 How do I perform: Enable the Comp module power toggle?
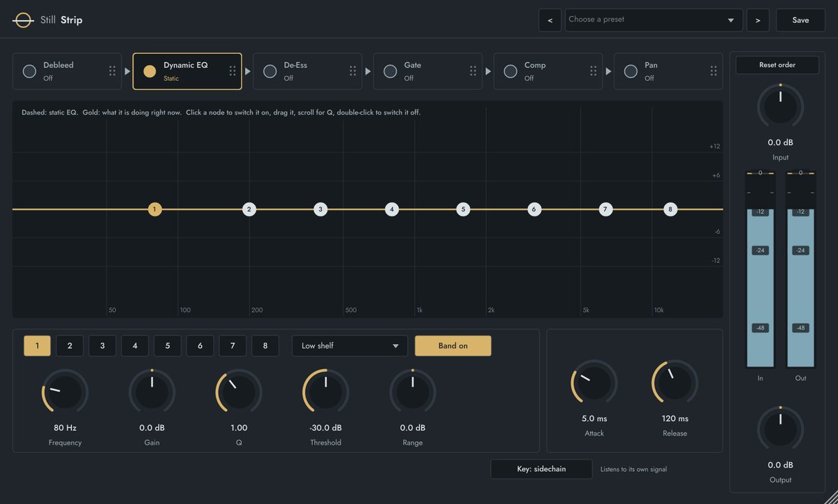[x=510, y=71]
